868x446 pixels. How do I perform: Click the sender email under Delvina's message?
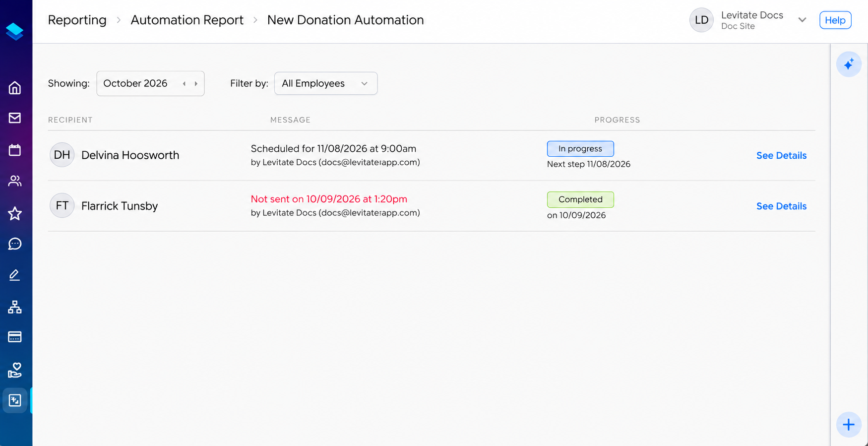[369, 162]
